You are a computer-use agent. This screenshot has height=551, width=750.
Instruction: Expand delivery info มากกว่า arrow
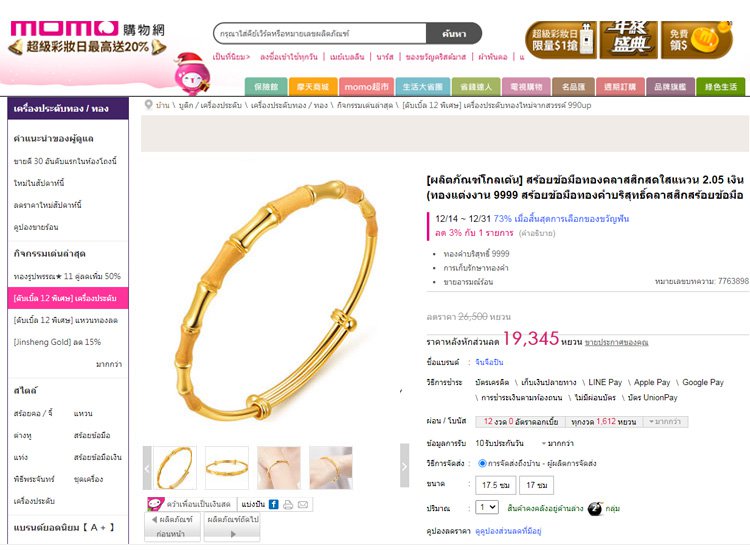558,443
